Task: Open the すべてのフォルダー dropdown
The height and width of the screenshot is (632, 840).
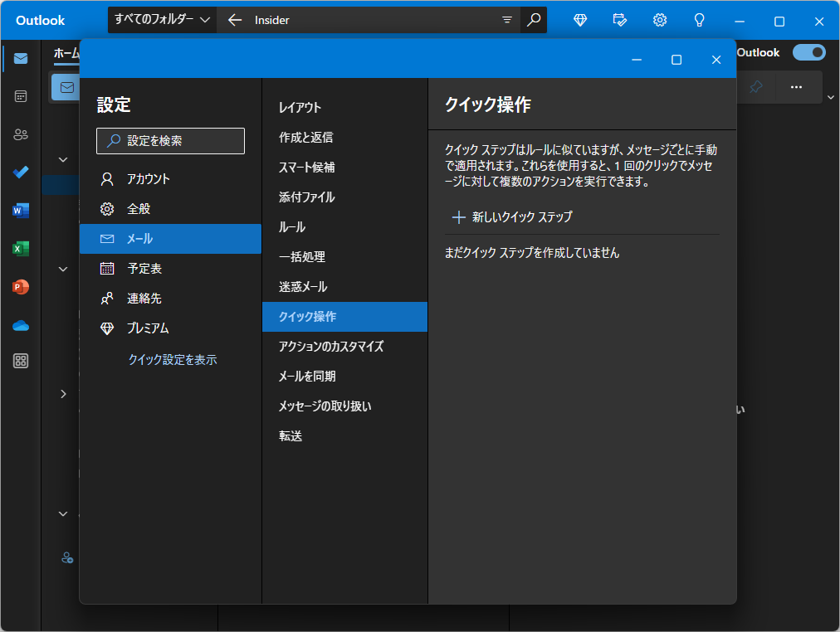Action: point(162,19)
